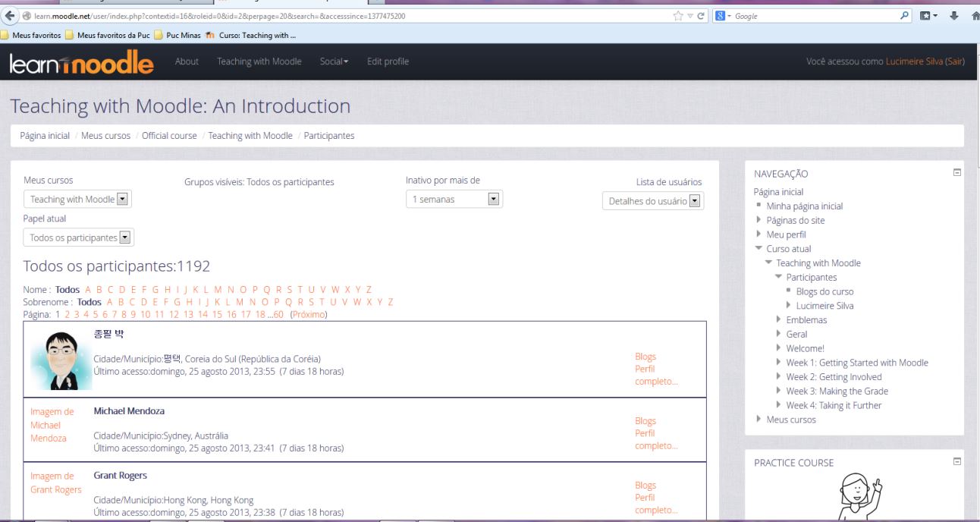980x522 pixels.
Task: Open Teaching with Moodle in top menu
Action: point(259,61)
